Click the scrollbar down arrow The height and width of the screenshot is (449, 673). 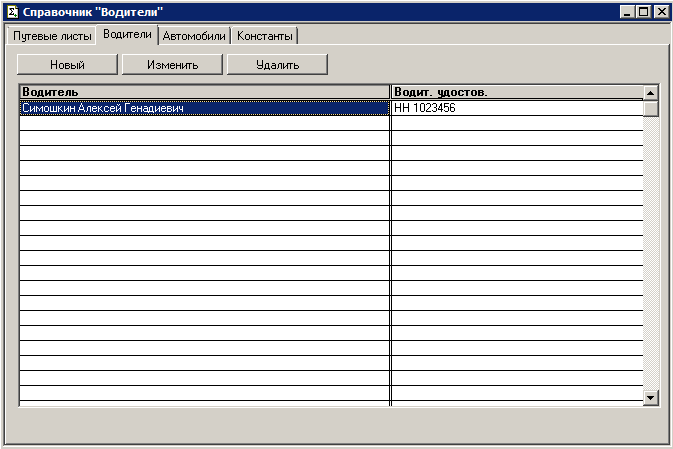tap(650, 397)
